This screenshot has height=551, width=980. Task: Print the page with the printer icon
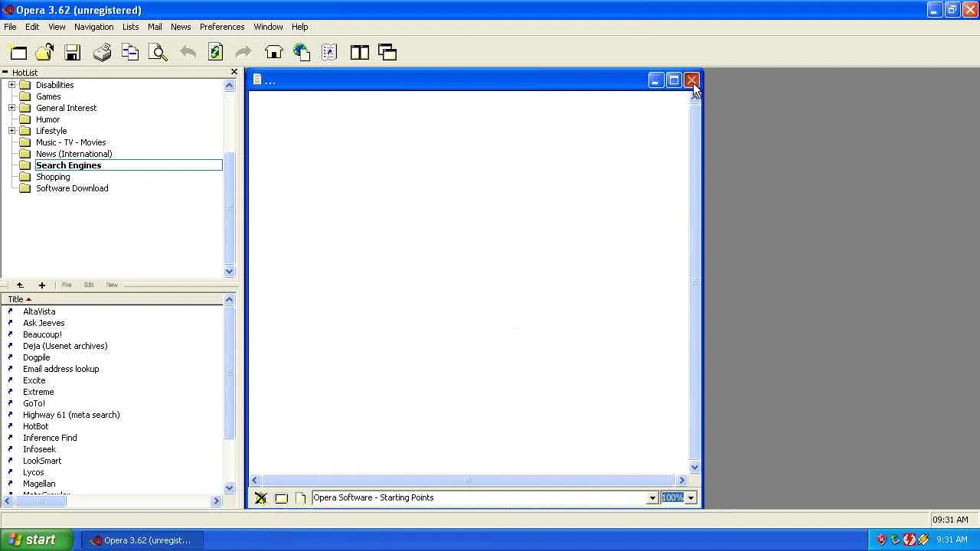click(102, 52)
